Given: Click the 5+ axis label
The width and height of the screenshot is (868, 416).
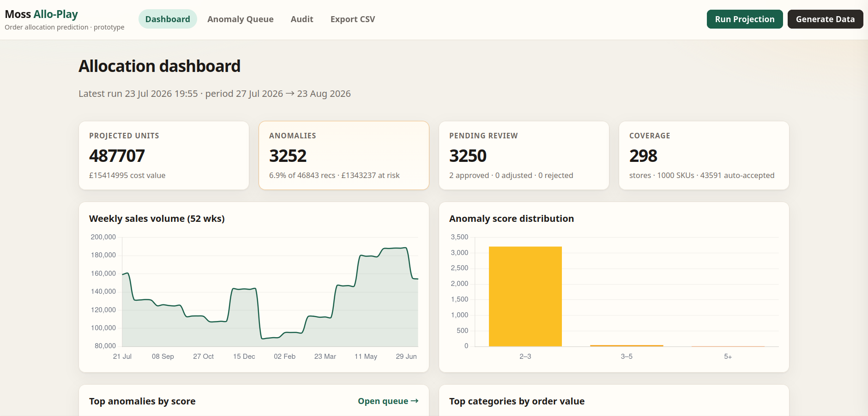Looking at the screenshot, I should 728,357.
